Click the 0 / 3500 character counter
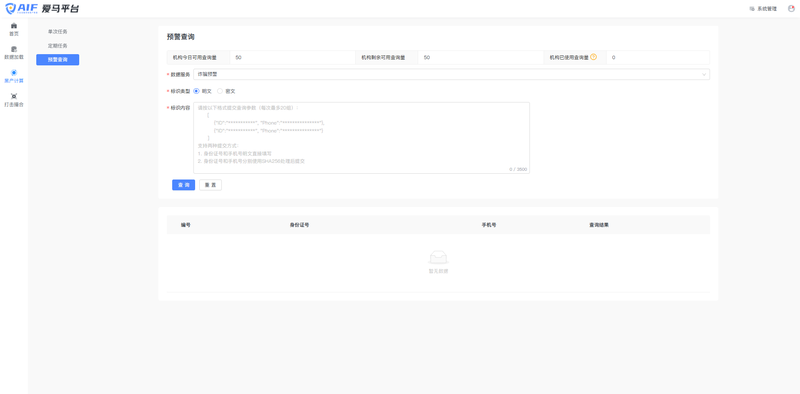 click(x=518, y=169)
